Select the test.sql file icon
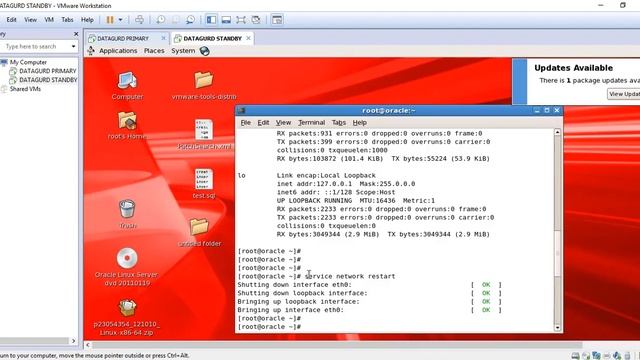The width and height of the screenshot is (640, 360). point(204,184)
